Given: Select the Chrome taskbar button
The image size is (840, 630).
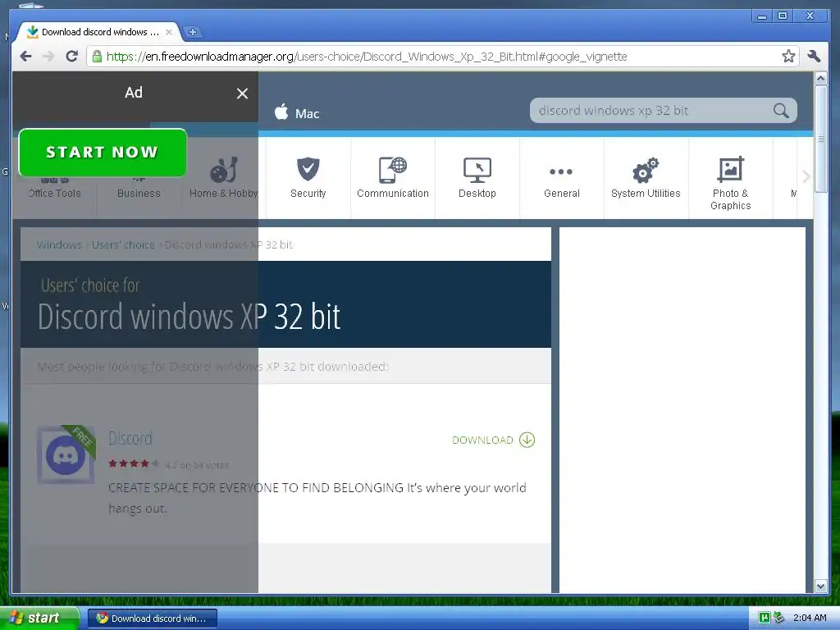Looking at the screenshot, I should [153, 619].
